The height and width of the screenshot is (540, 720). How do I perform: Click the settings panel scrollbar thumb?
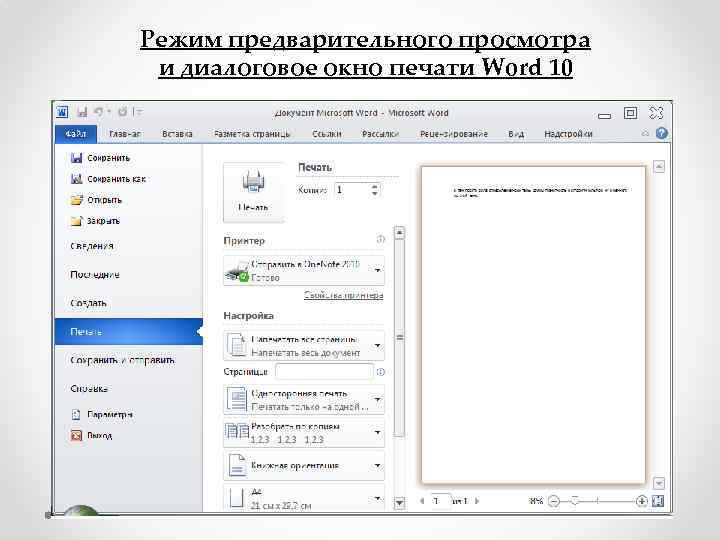click(399, 338)
